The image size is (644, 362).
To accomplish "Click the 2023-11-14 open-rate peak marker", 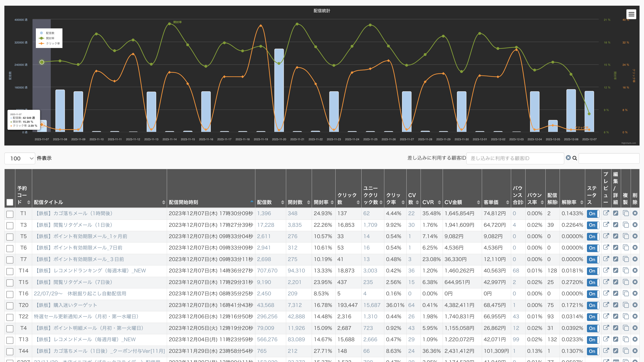I will (x=169, y=24).
